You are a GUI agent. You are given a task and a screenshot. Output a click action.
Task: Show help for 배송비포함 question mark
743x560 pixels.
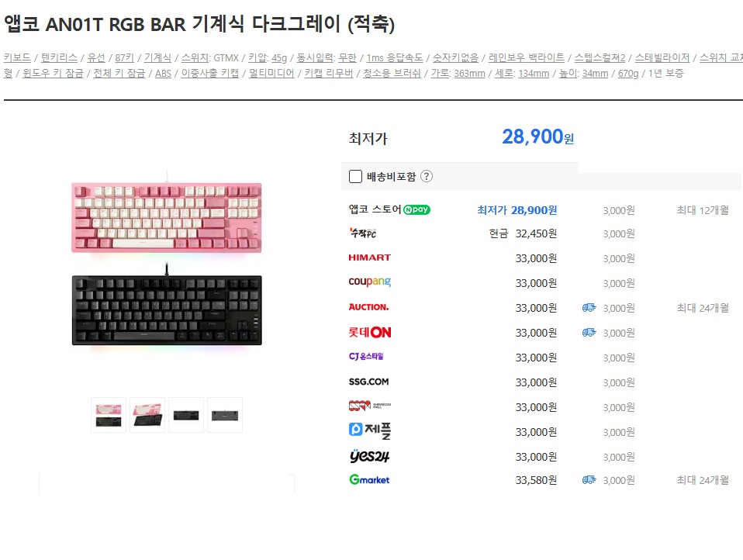coord(427,176)
